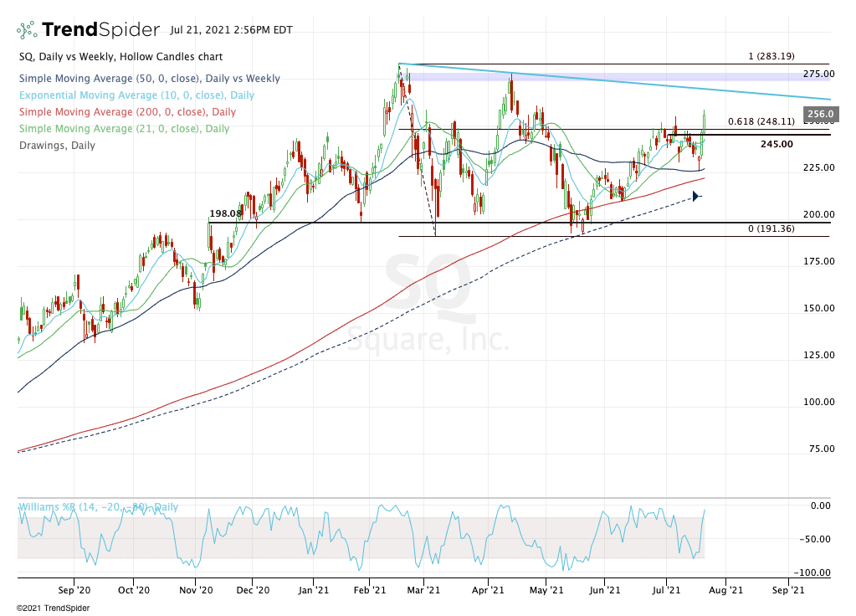
Task: Click the '1 (283.19)' Fibonacci label
Action: (x=771, y=56)
